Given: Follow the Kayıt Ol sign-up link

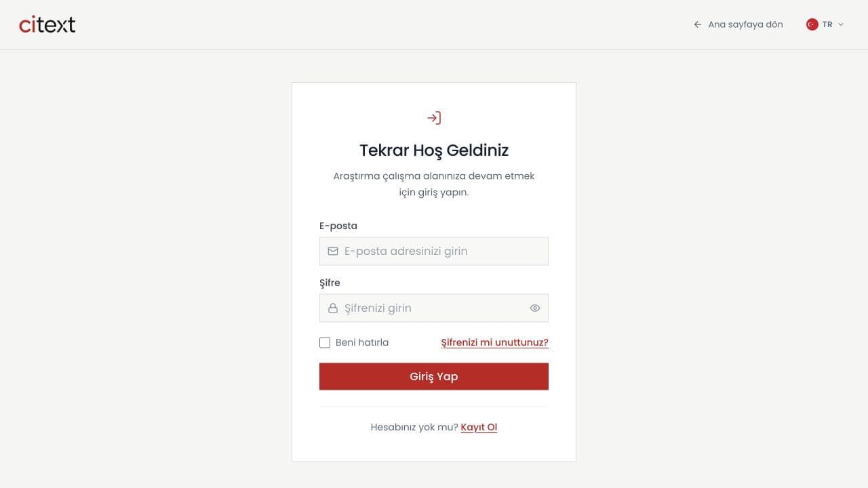Looking at the screenshot, I should pos(479,427).
